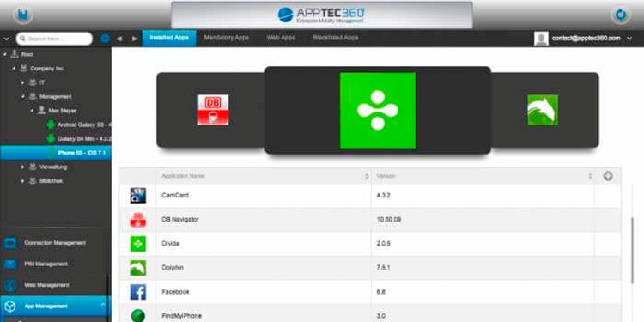Viewport: 644px width, 322px height.
Task: Select the Dolphin icon in carousel
Action: click(x=543, y=110)
